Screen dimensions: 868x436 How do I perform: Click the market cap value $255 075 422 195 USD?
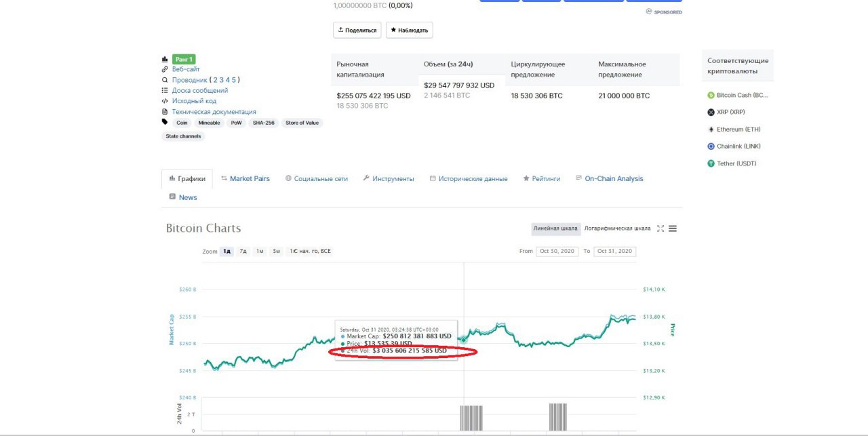(x=374, y=96)
